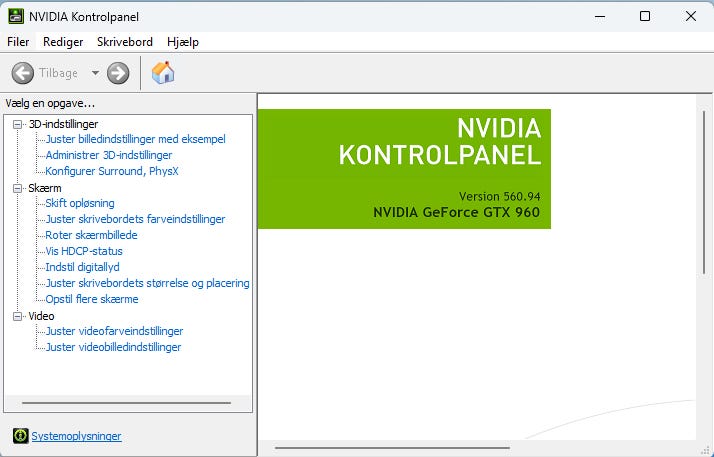This screenshot has width=714, height=457.
Task: Click the NVIDIA GeForce GTX 960 text
Action: coord(457,212)
